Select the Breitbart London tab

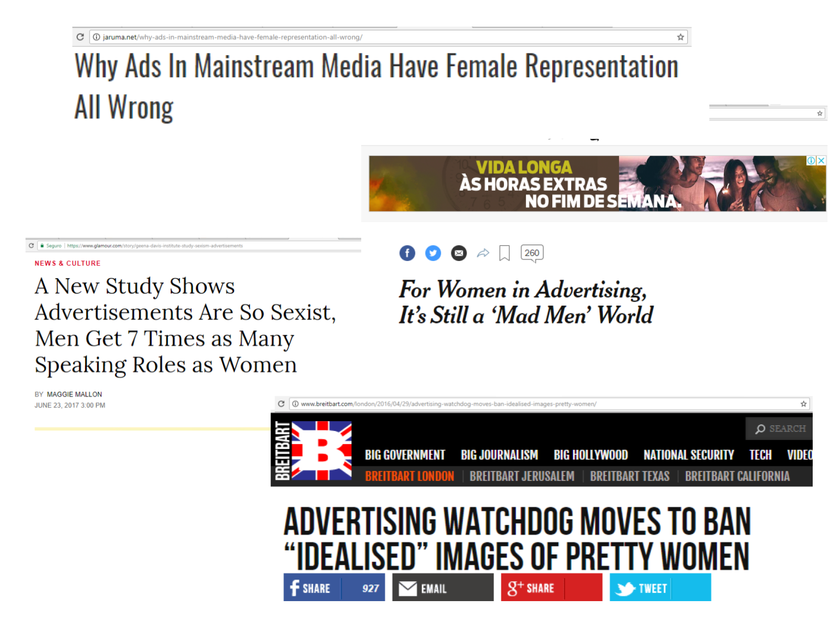point(409,476)
